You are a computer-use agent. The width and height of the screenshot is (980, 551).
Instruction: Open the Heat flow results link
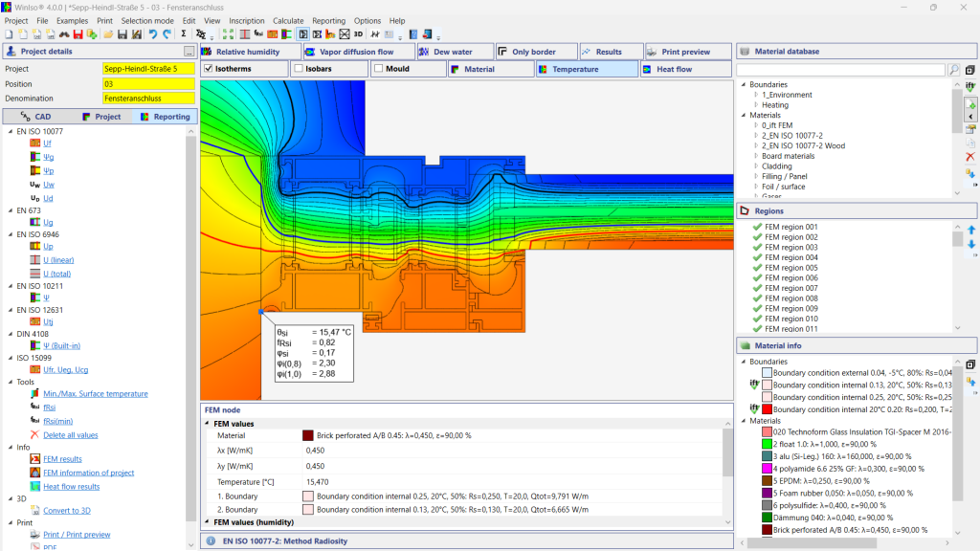(71, 487)
